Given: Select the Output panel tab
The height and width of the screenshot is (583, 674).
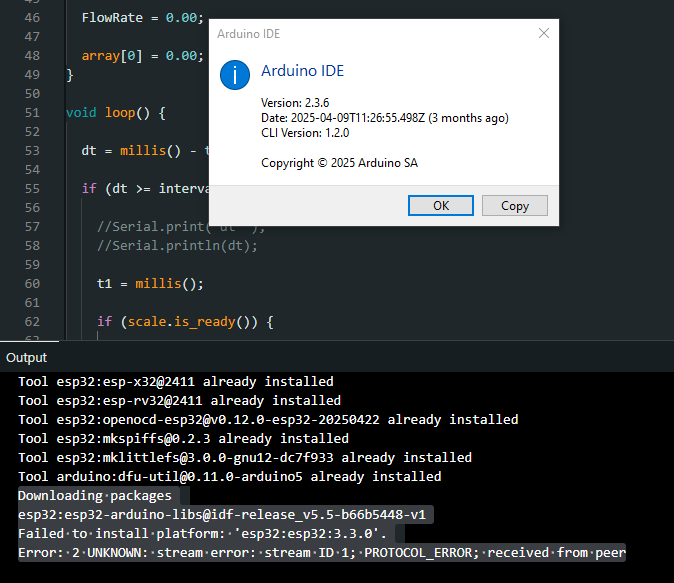Looking at the screenshot, I should pyautogui.click(x=27, y=357).
